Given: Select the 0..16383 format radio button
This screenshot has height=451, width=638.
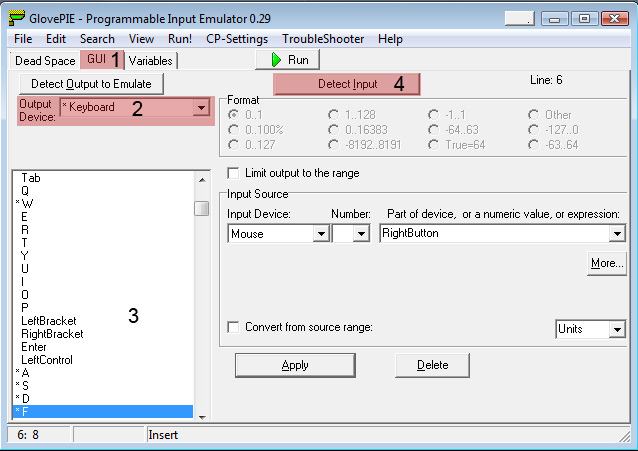Looking at the screenshot, I should pos(333,130).
